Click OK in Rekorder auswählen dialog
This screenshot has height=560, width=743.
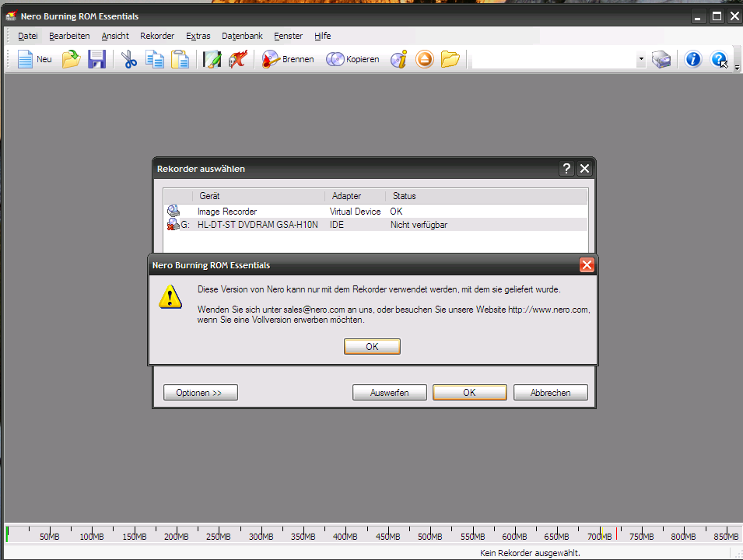(470, 392)
